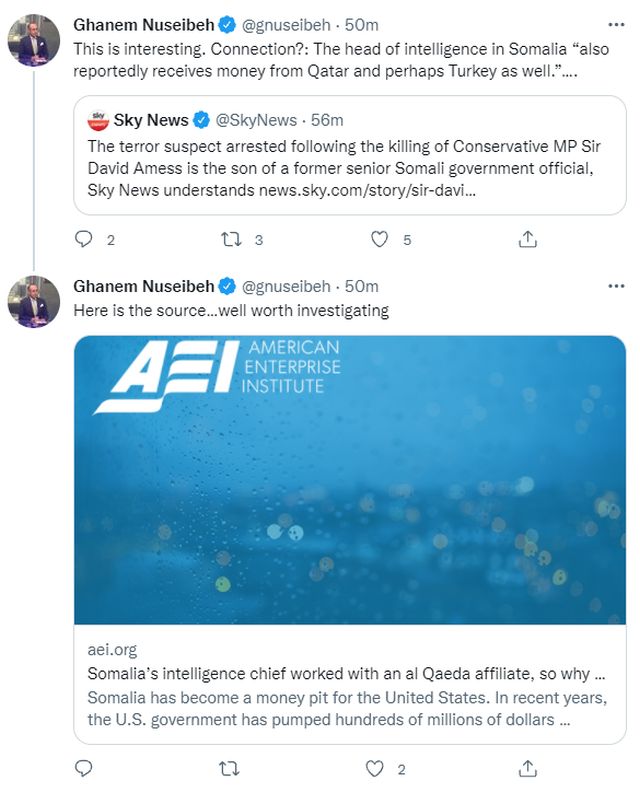
Task: Reply to the first Ghanem Nuseibeh tweet
Action: 84,240
